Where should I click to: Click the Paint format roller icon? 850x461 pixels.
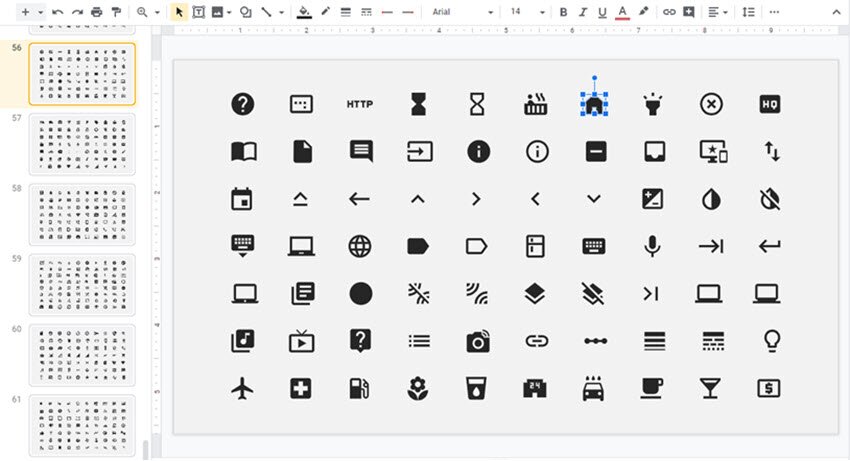click(x=116, y=12)
